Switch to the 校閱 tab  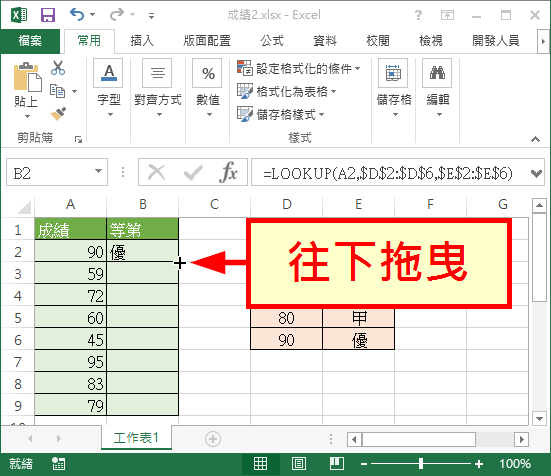[378, 41]
